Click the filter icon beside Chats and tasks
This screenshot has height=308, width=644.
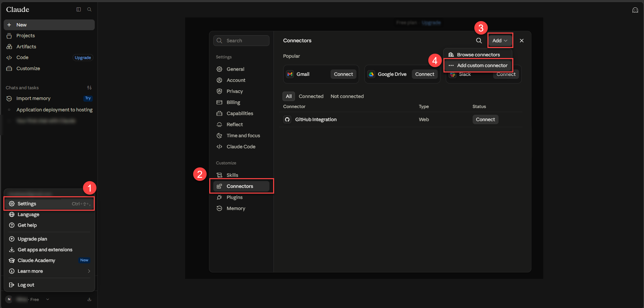click(89, 88)
